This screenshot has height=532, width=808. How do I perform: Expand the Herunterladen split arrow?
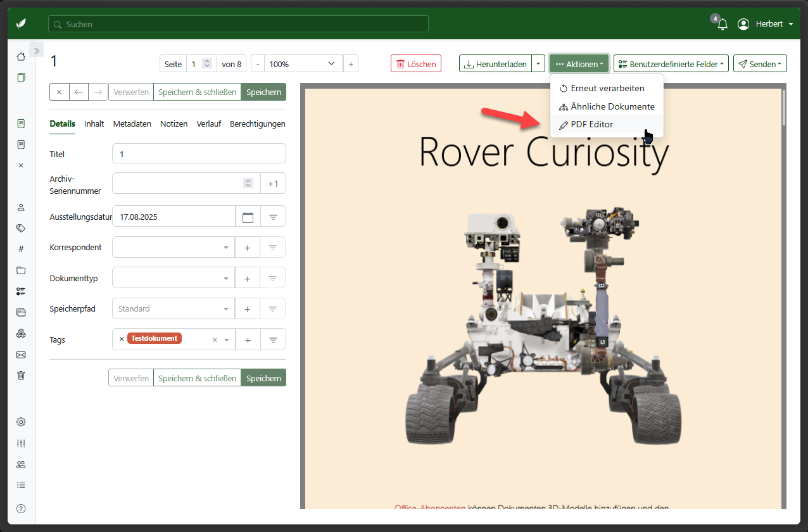538,64
